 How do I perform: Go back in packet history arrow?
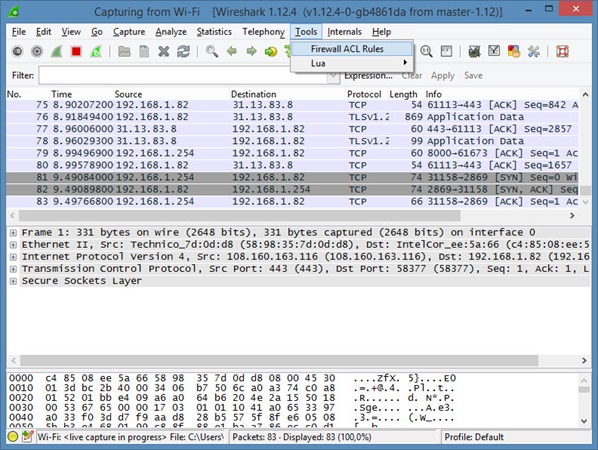pos(231,51)
